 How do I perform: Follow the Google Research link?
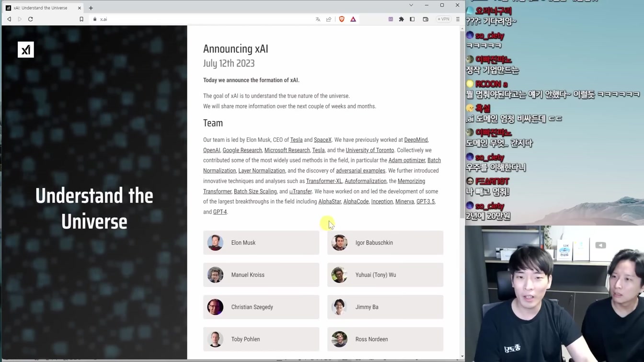(242, 150)
